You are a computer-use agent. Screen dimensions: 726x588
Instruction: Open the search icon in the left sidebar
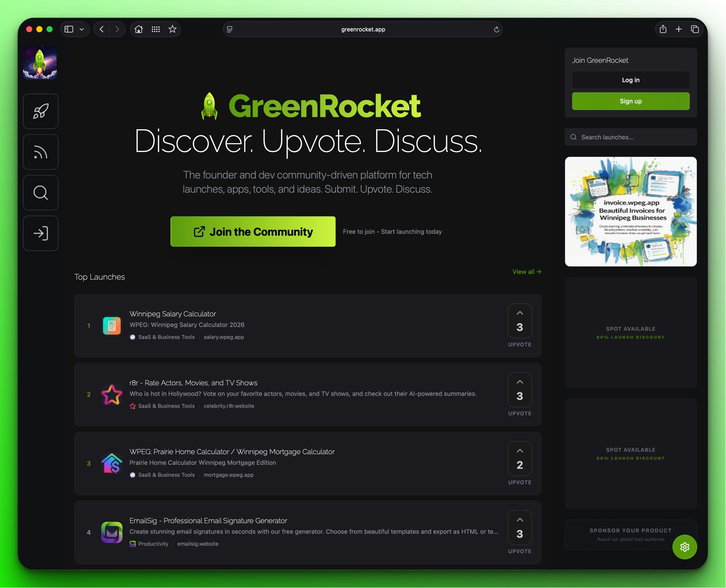(x=41, y=192)
